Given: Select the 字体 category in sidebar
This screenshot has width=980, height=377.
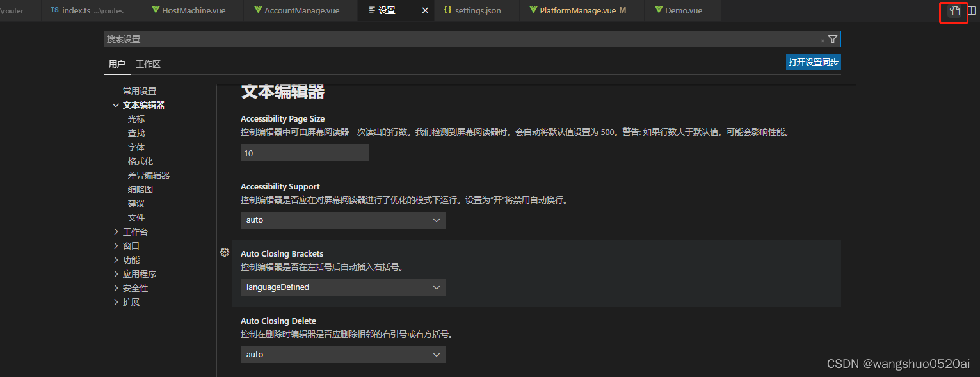Looking at the screenshot, I should (136, 147).
